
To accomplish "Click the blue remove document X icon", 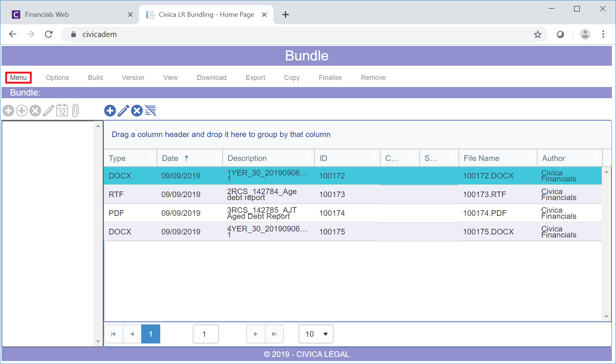I will pos(137,111).
